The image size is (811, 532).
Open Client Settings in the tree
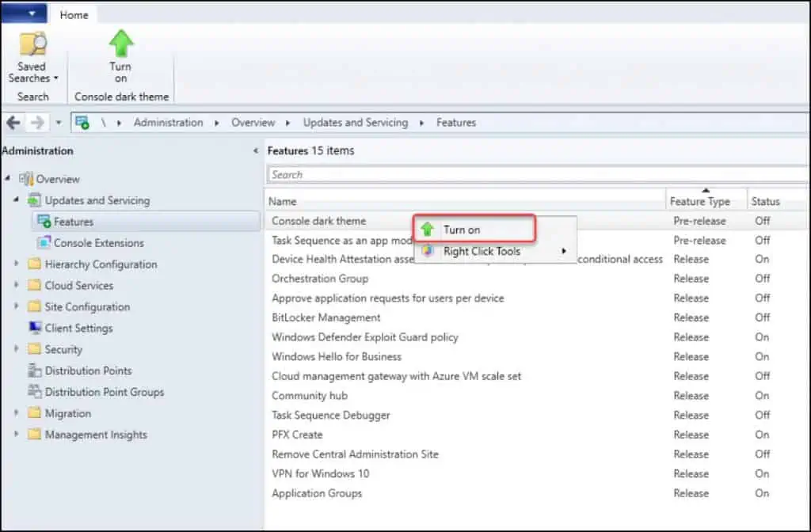pyautogui.click(x=78, y=328)
